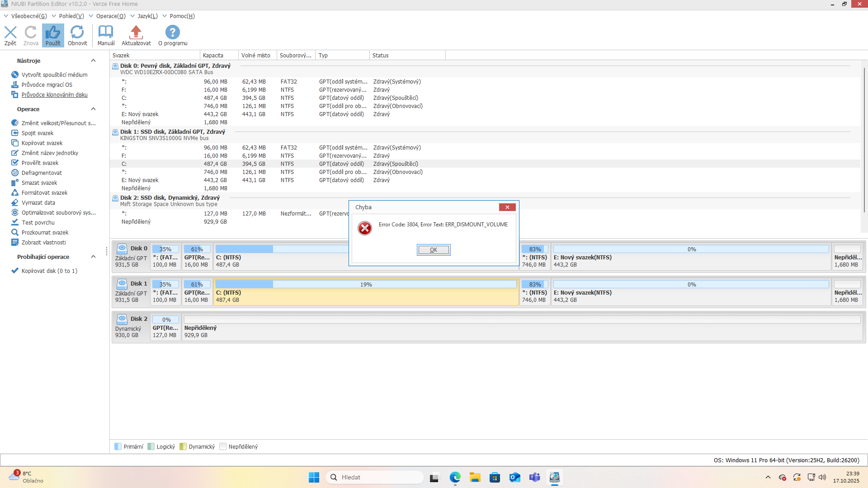Open the Operace(O) menu
This screenshot has width=868, height=488.
[110, 16]
